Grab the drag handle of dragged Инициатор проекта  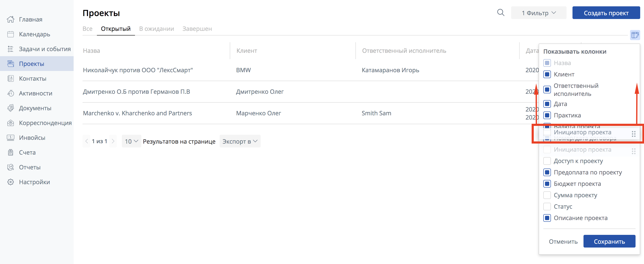pos(633,134)
